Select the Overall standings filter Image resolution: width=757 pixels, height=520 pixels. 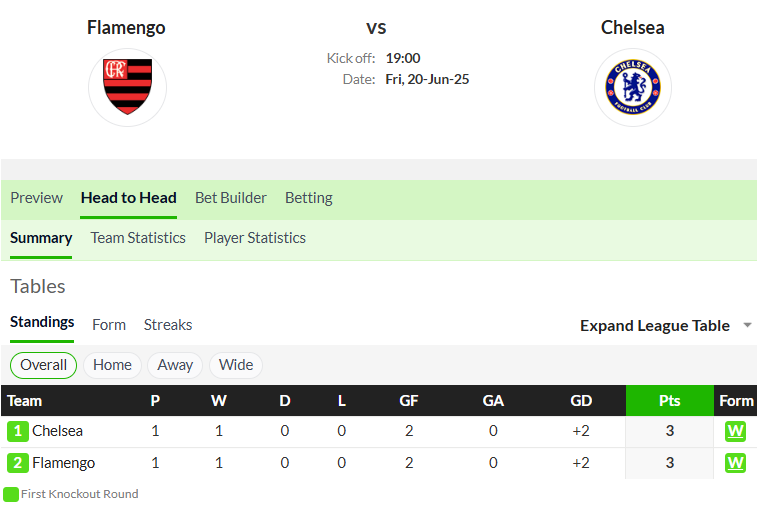(43, 365)
